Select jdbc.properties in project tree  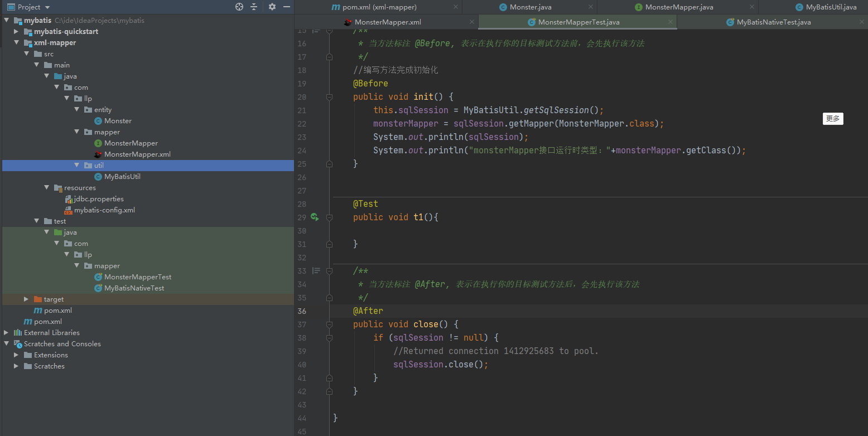[99, 198]
